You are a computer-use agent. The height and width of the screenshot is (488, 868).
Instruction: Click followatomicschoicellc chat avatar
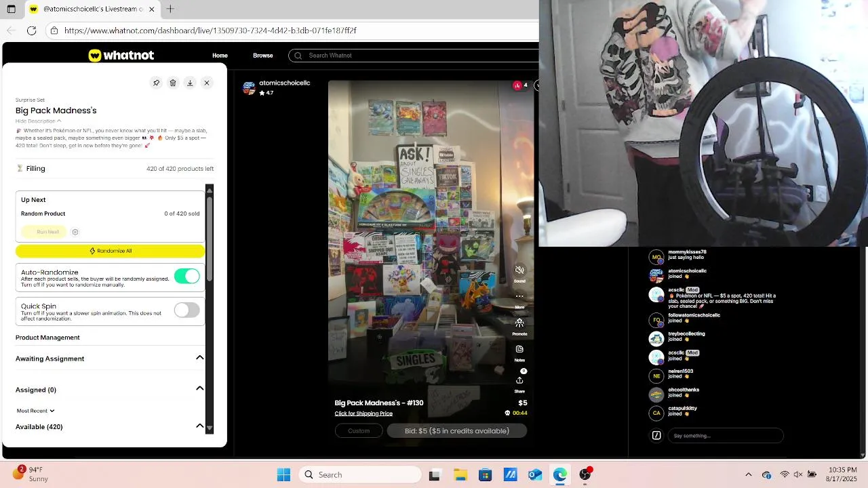656,320
